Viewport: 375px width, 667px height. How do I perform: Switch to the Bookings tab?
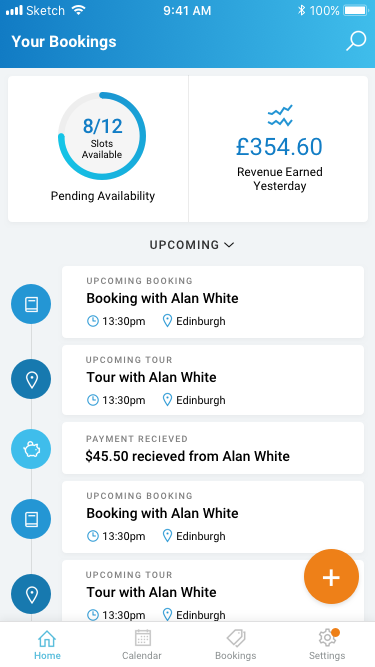tap(236, 644)
